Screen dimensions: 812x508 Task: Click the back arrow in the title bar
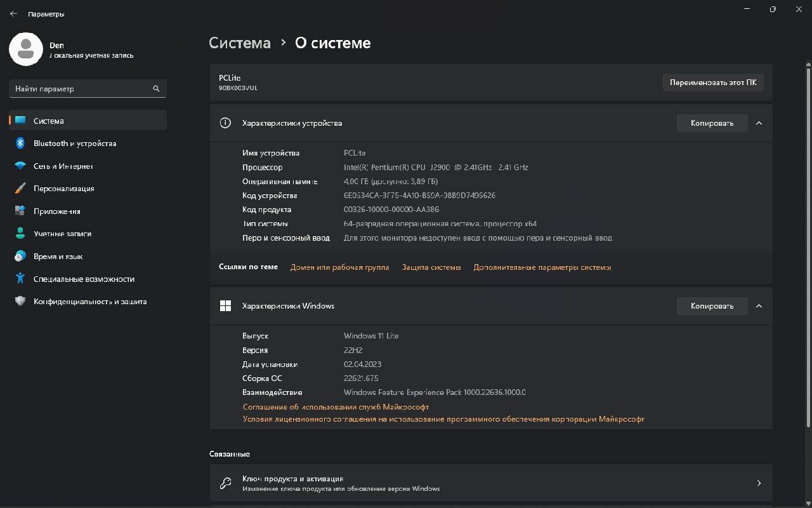coord(13,13)
